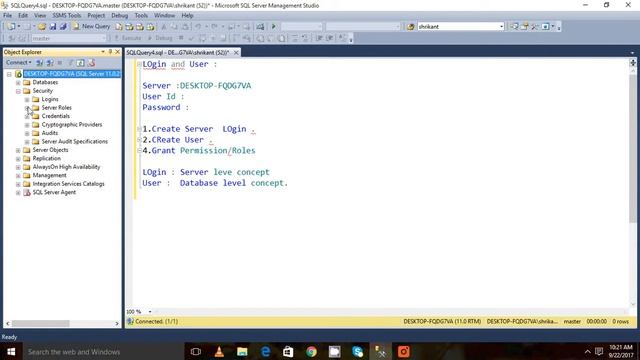The height and width of the screenshot is (360, 640).
Task: Expand the Server Roles folder
Action: tap(27, 108)
